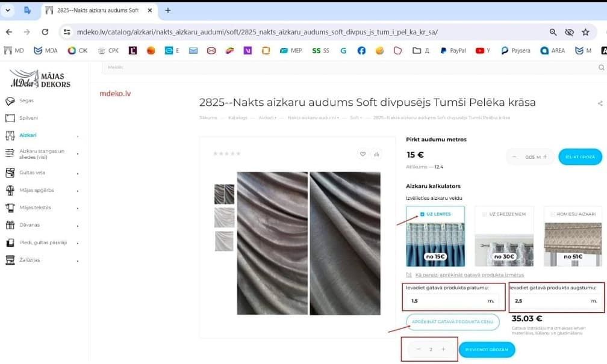607x364 pixels.
Task: Open the PayPal bookmark
Action: pyautogui.click(x=453, y=51)
